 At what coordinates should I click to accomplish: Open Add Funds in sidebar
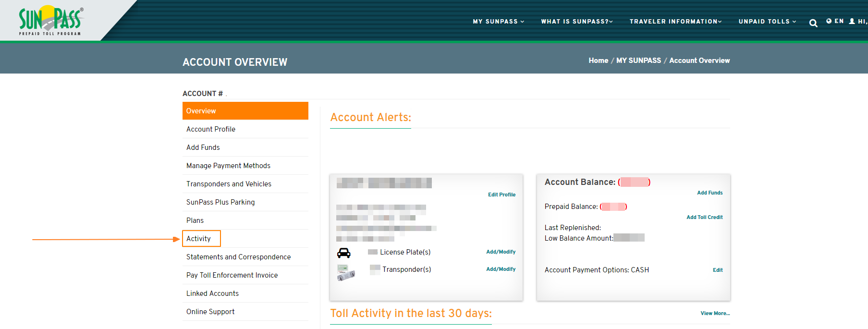tap(245, 147)
